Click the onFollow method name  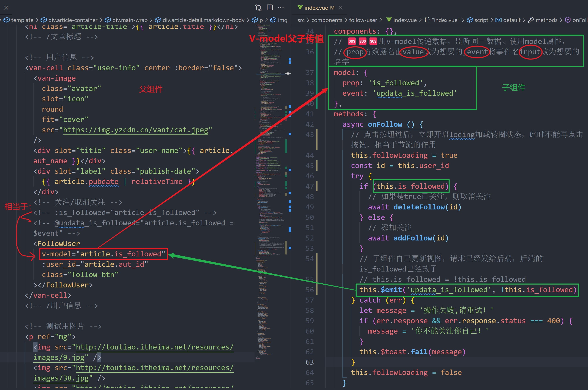[385, 124]
